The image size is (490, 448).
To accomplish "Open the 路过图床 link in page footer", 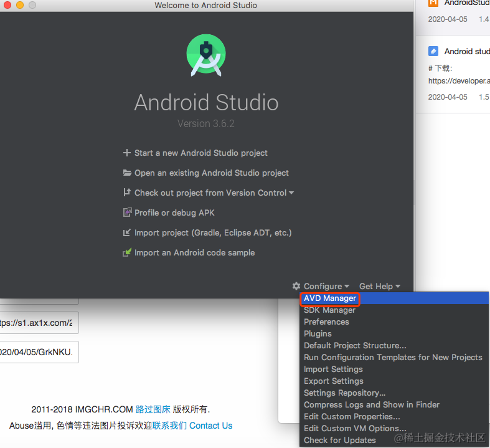I will click(x=153, y=409).
